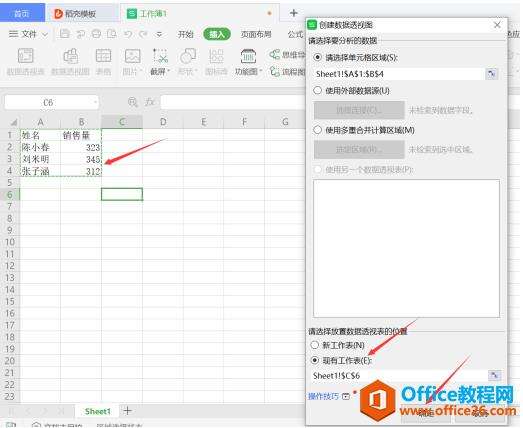523x428 pixels.
Task: Click the PivotTable icon in Insert ribbon
Action: [26, 56]
